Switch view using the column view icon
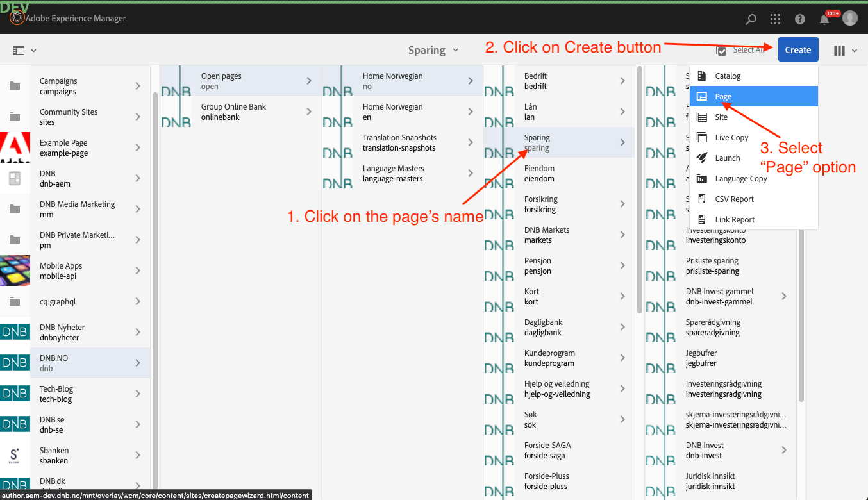 pyautogui.click(x=839, y=50)
